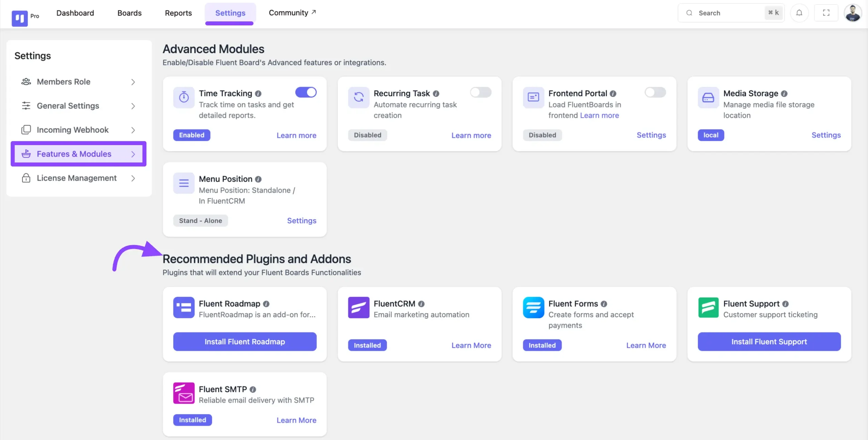Show info tooltip for Fluent Roadmap

point(266,304)
